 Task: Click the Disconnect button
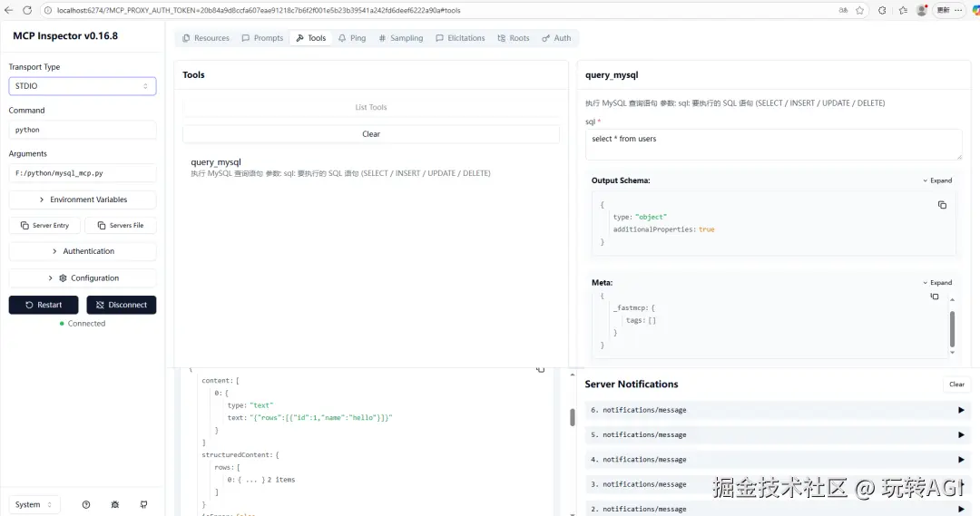(x=122, y=305)
